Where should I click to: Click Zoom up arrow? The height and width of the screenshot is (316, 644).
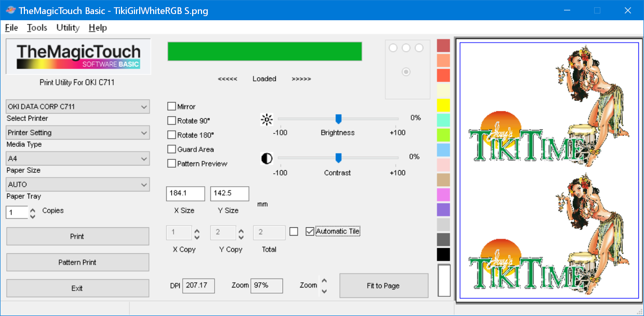point(324,281)
